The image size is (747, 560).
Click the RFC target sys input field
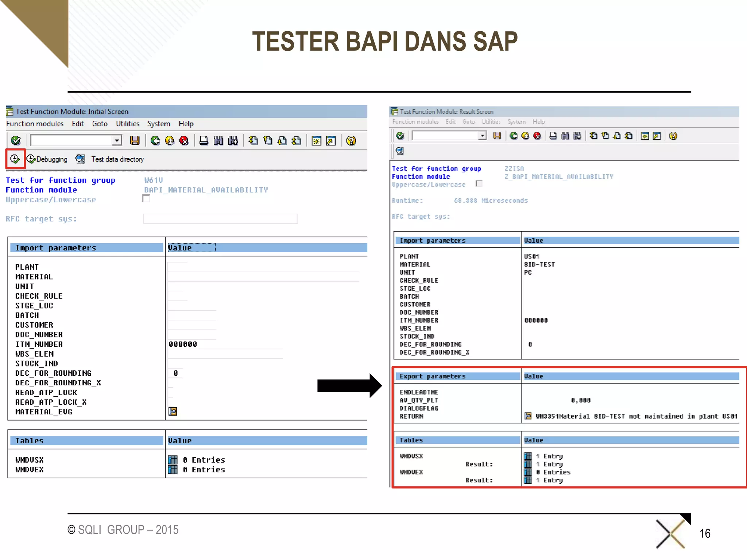click(x=220, y=219)
